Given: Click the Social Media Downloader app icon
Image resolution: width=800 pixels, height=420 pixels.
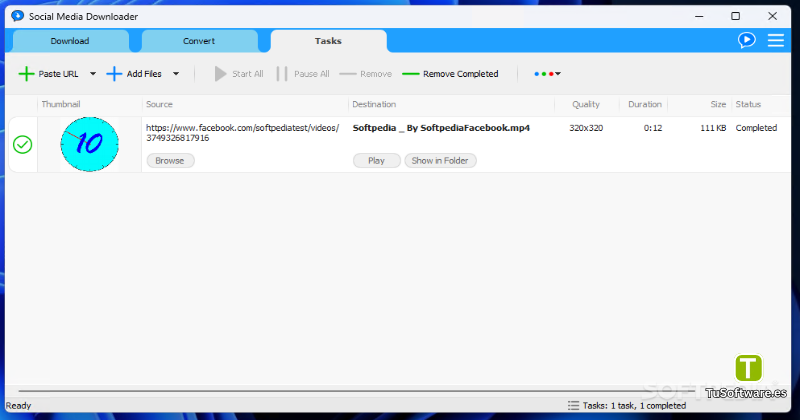Looking at the screenshot, I should [x=17, y=16].
